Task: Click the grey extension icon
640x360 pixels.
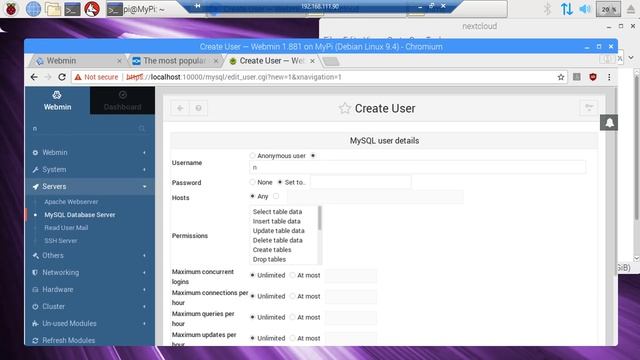Action: point(577,76)
